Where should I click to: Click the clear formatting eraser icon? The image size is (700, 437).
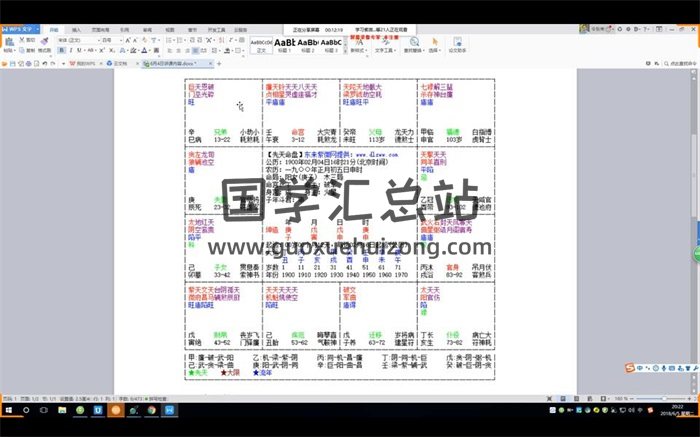(145, 40)
